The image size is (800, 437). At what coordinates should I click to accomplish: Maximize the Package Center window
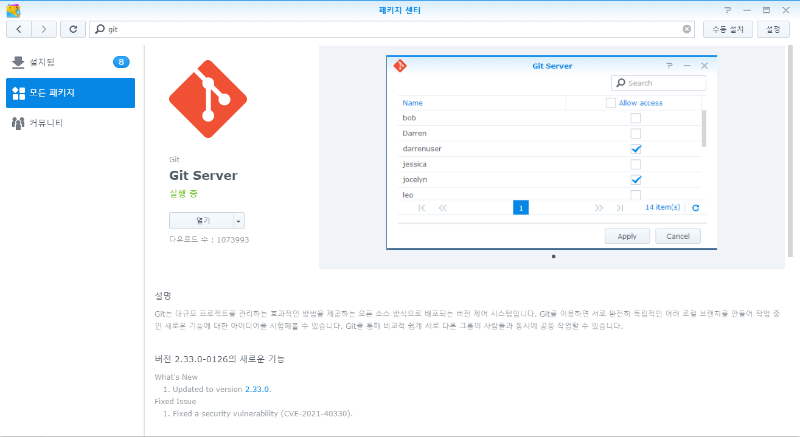pyautogui.click(x=766, y=10)
